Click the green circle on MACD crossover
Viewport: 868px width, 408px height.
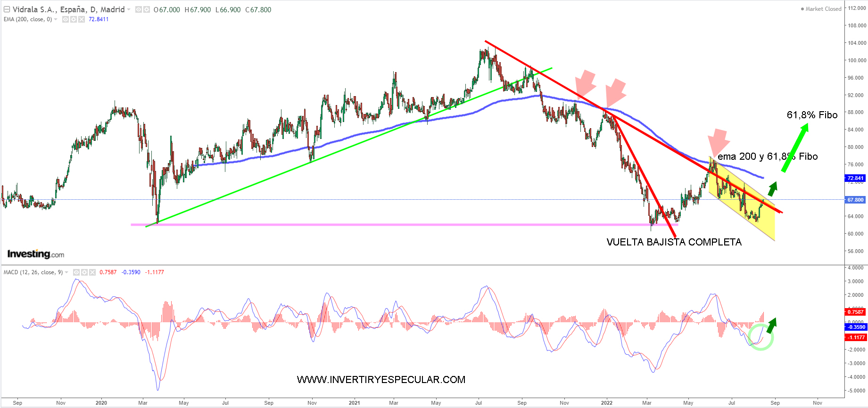tap(761, 337)
